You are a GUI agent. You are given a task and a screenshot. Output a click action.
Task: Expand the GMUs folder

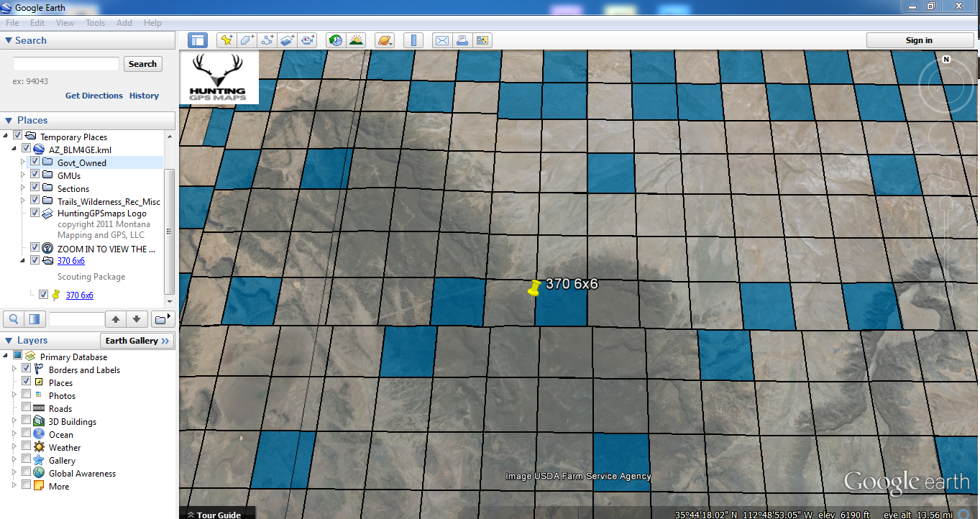[x=22, y=175]
